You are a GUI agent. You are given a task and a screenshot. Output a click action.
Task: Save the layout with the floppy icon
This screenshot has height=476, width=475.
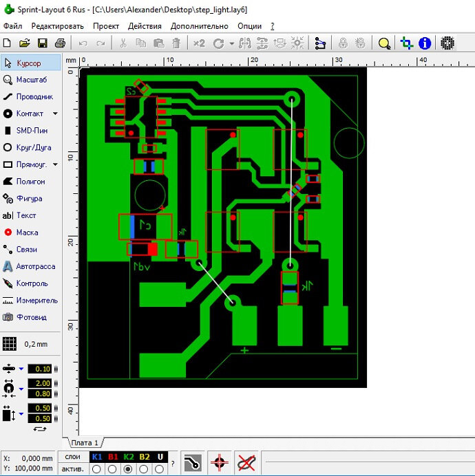42,43
